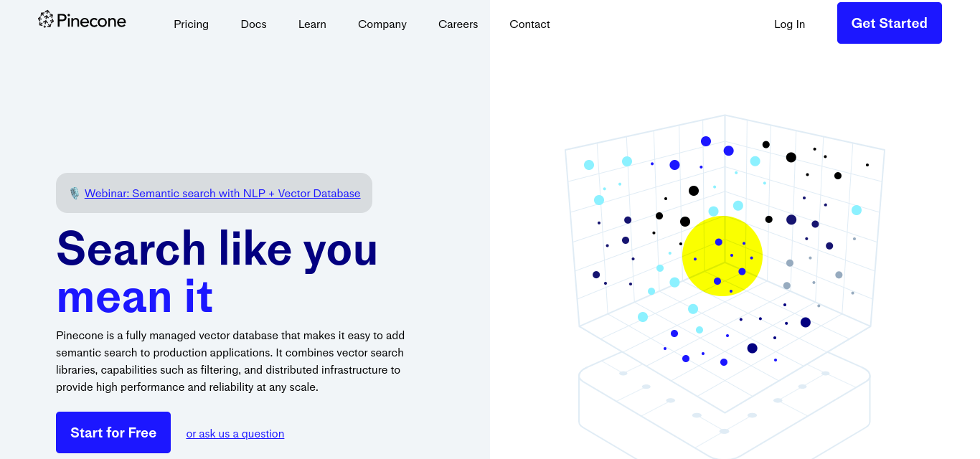This screenshot has width=980, height=459.
Task: Click the Pinecone wordmark text
Action: pos(91,22)
